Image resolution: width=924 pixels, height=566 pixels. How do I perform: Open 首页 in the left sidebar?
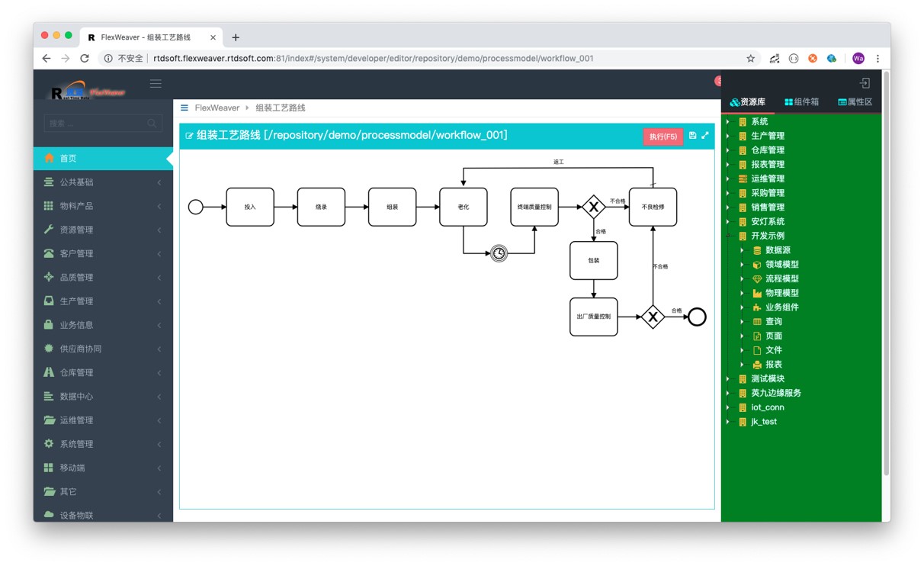tap(103, 159)
